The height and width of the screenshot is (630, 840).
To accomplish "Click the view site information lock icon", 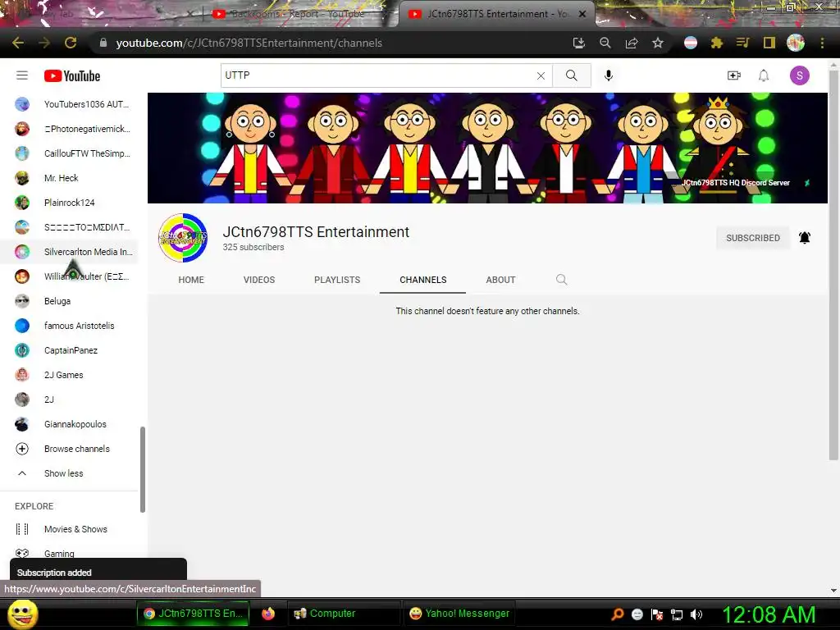I will (103, 43).
